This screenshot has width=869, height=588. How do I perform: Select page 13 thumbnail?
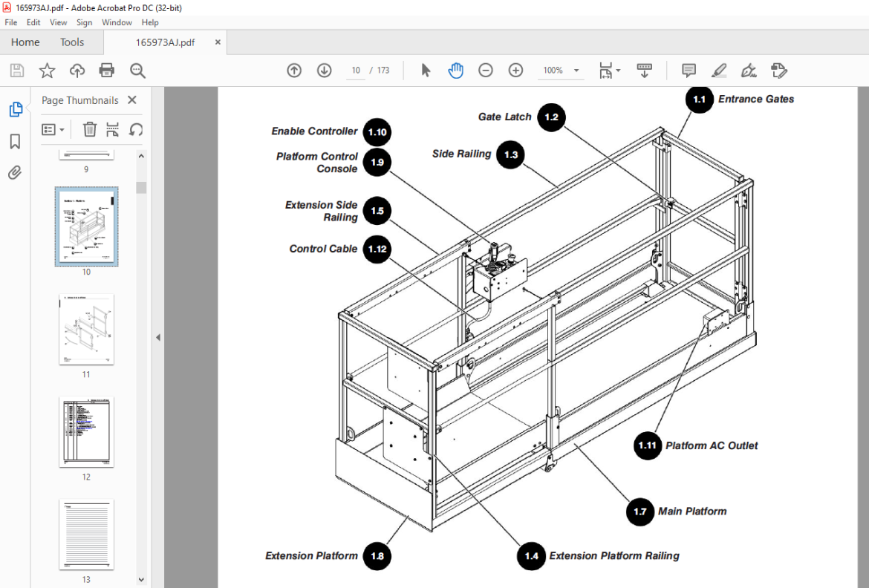pos(86,535)
